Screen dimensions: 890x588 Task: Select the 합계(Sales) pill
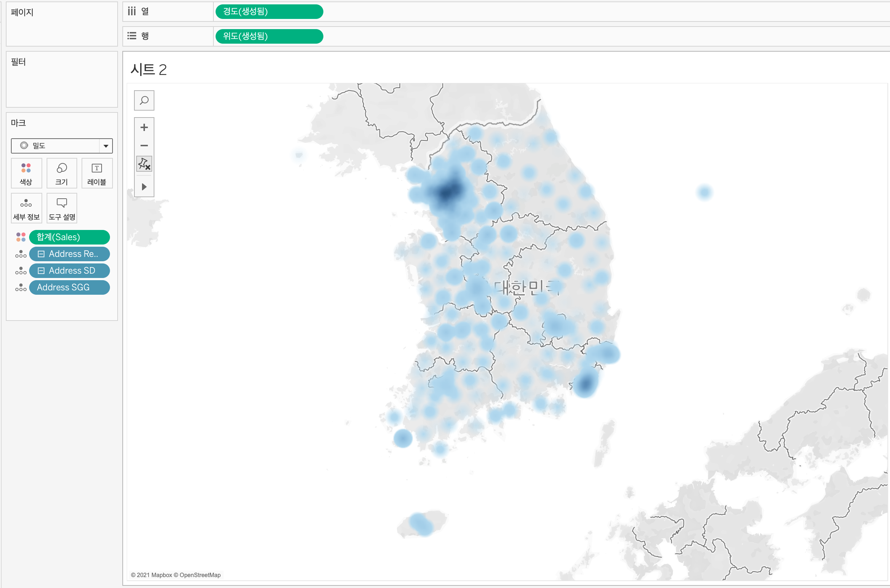[x=70, y=237]
